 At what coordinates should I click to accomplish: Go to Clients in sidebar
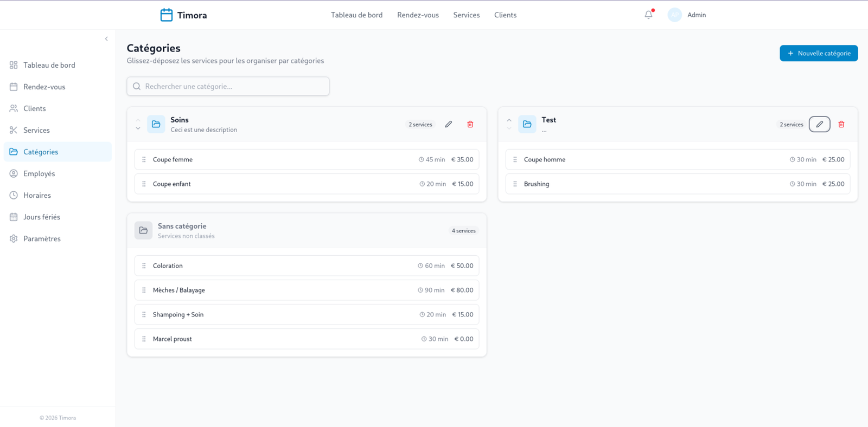(58, 108)
